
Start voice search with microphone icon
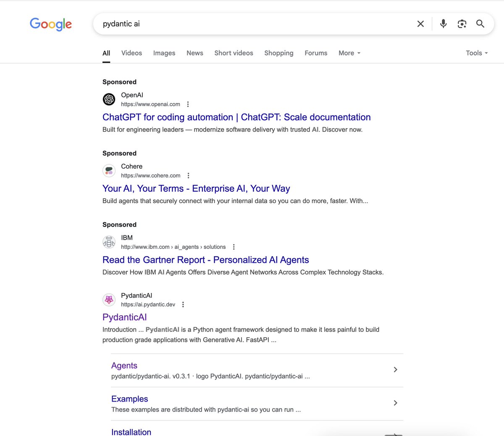tap(443, 24)
